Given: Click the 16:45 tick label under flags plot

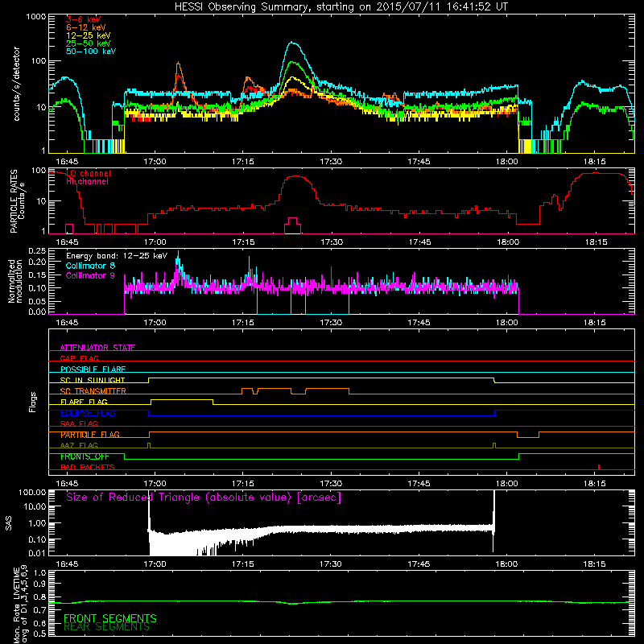Looking at the screenshot, I should [x=67, y=484].
